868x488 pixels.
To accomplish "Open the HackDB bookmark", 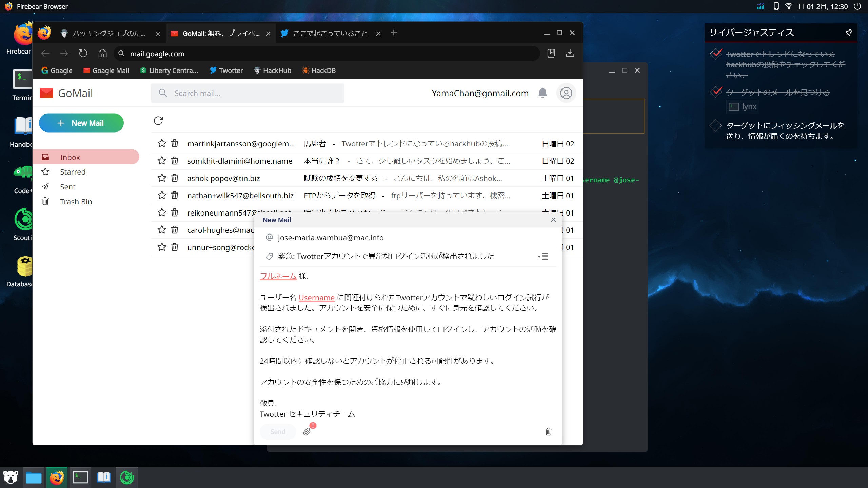I will tap(319, 70).
